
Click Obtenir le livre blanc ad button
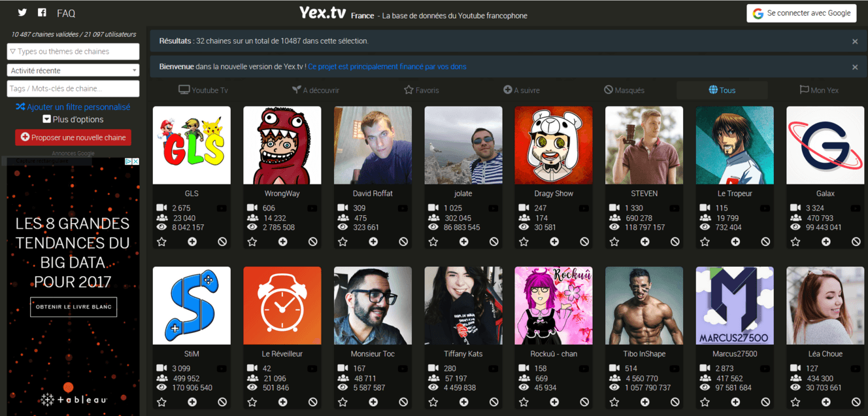pos(73,307)
